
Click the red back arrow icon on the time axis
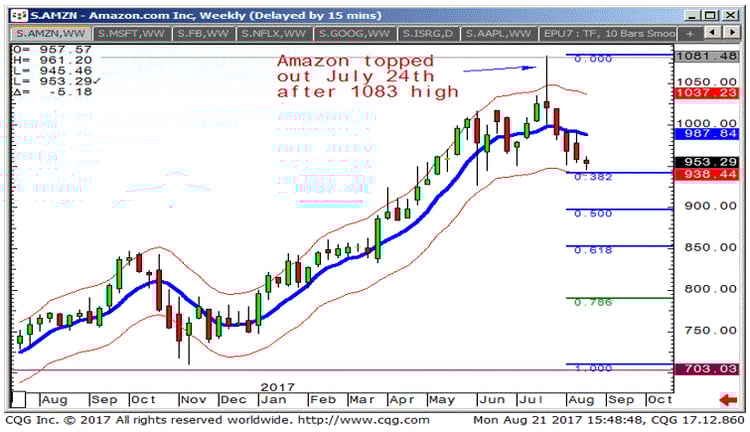(728, 399)
